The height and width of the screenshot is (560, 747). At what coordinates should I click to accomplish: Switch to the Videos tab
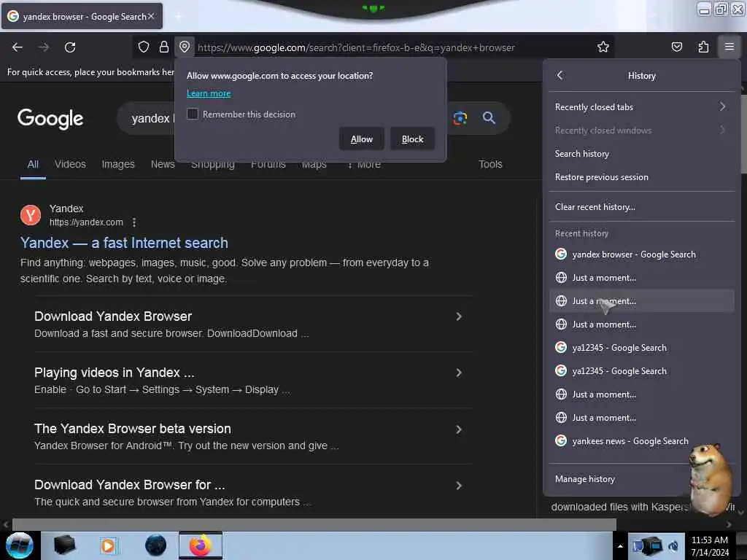click(x=70, y=164)
